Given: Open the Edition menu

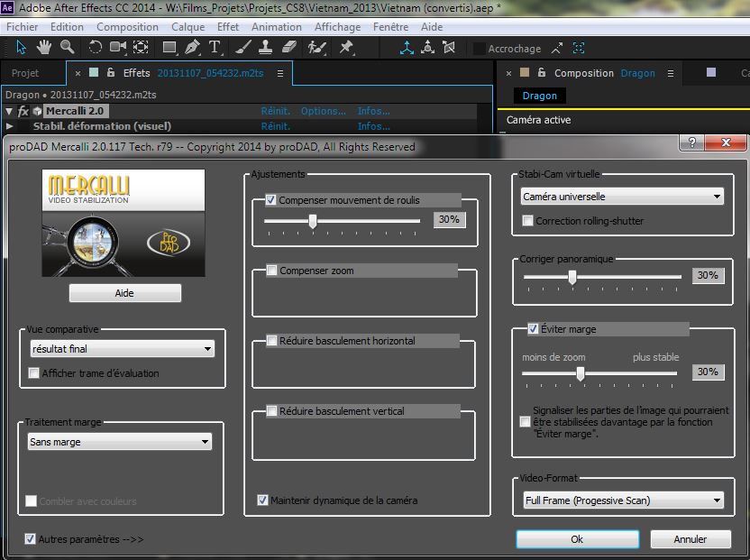Looking at the screenshot, I should (67, 27).
